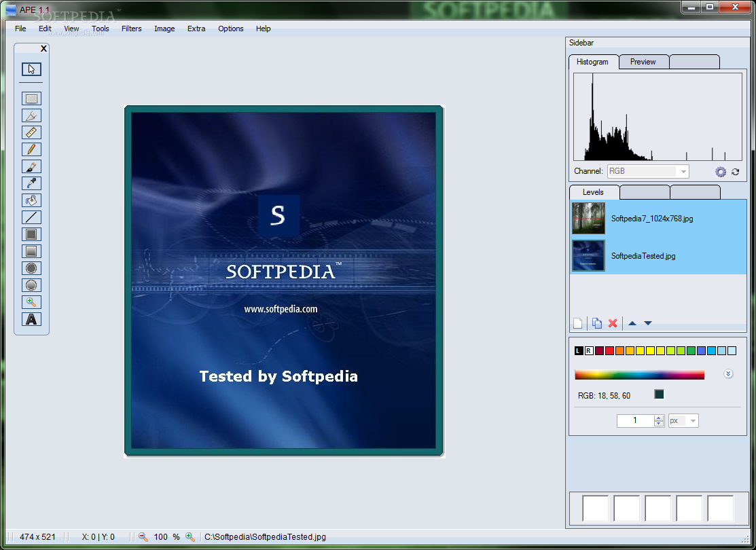Screen dimensions: 756x550
Task: Open the Options menu
Action: pos(230,29)
